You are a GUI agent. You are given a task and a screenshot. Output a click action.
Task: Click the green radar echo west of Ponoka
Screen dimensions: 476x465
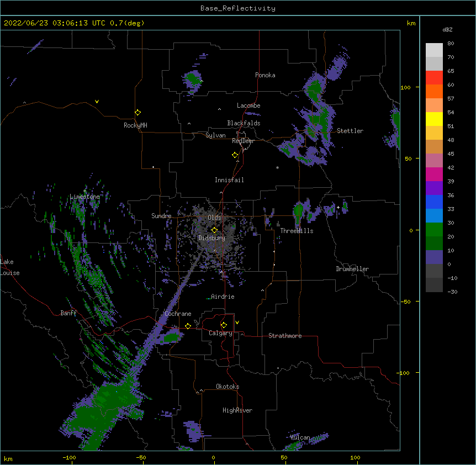(193, 80)
